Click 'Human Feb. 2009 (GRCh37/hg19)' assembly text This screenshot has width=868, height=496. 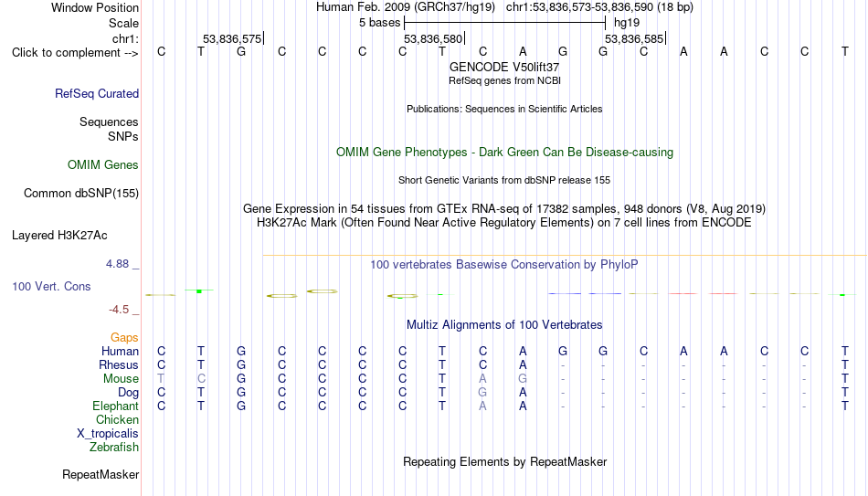(406, 7)
